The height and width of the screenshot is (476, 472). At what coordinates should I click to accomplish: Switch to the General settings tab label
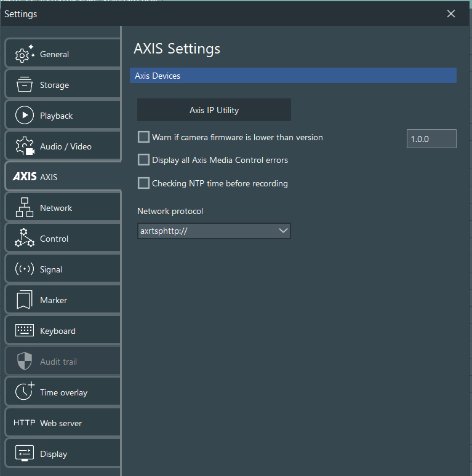54,54
